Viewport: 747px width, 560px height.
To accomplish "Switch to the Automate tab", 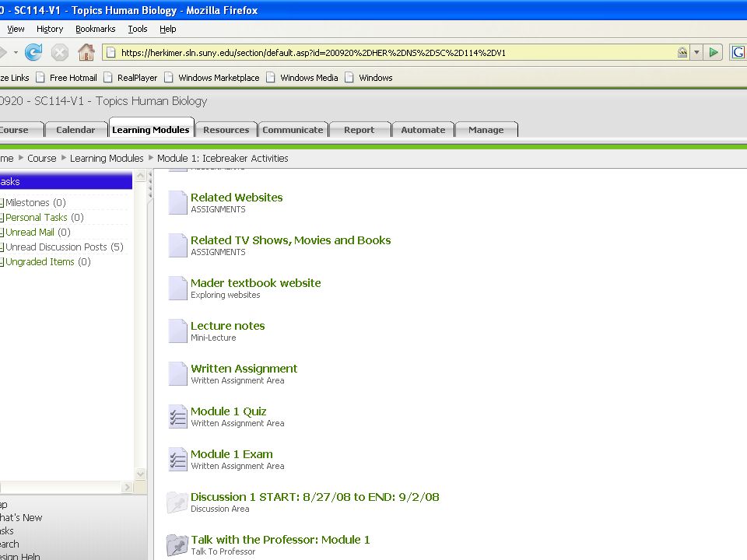I will pos(423,130).
